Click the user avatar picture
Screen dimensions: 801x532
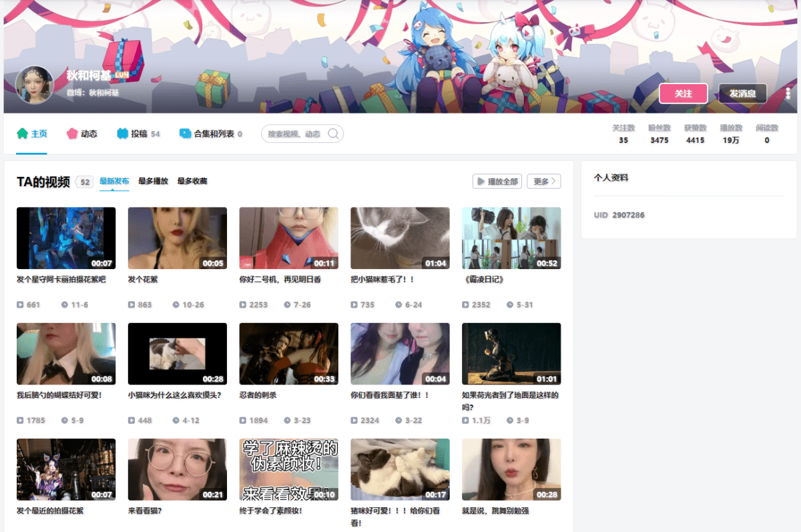(34, 85)
